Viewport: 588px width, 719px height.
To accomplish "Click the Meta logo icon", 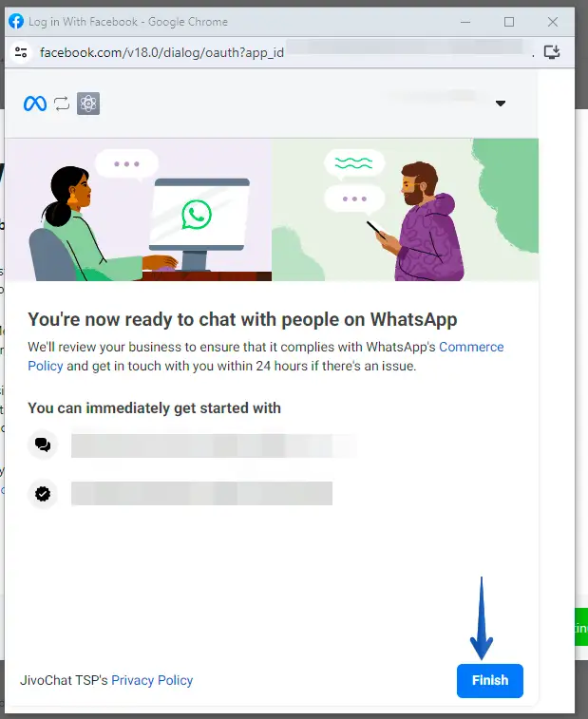I will click(x=35, y=104).
